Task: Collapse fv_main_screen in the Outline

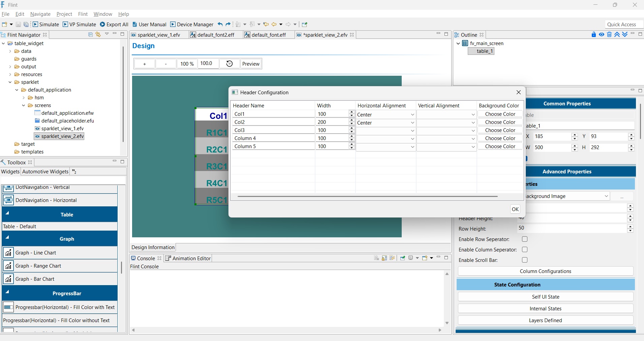Action: tap(458, 43)
